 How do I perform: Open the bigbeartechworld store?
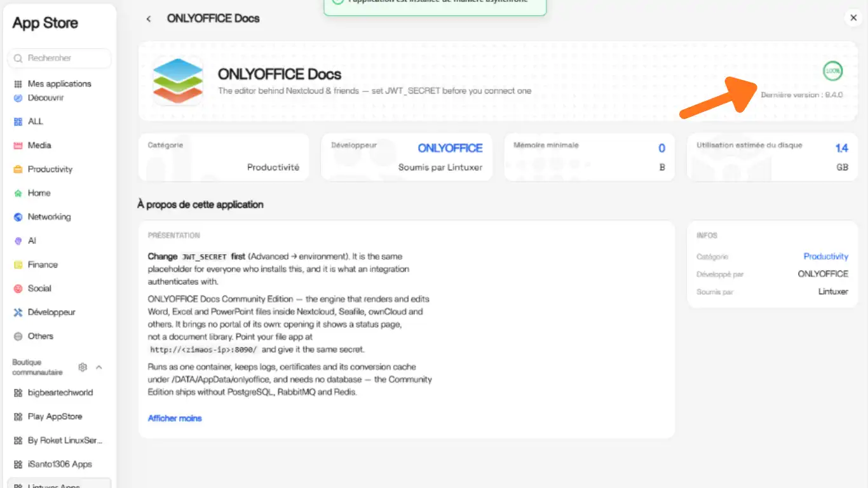point(60,393)
